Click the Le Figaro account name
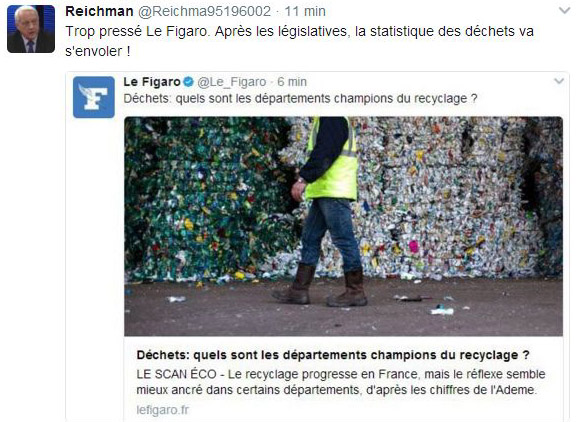The width and height of the screenshot is (576, 422). (x=152, y=82)
